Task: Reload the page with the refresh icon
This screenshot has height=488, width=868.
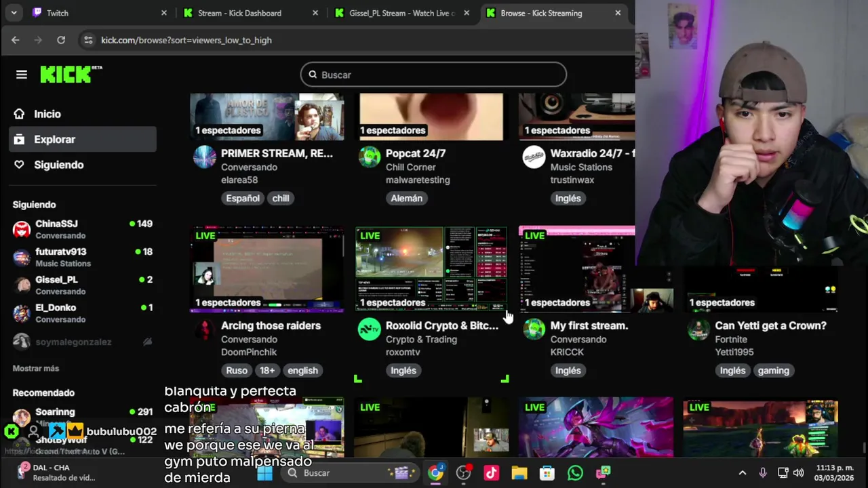Action: tap(61, 40)
